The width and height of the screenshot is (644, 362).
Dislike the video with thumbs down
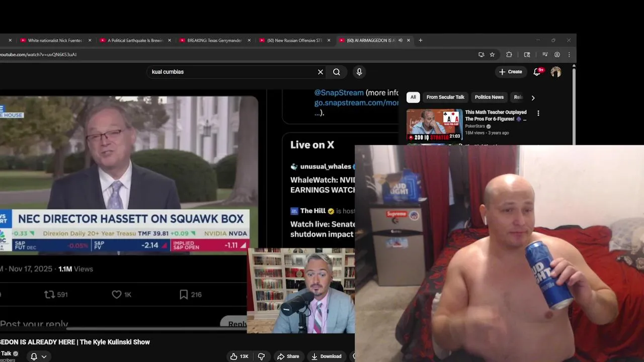pyautogui.click(x=261, y=356)
